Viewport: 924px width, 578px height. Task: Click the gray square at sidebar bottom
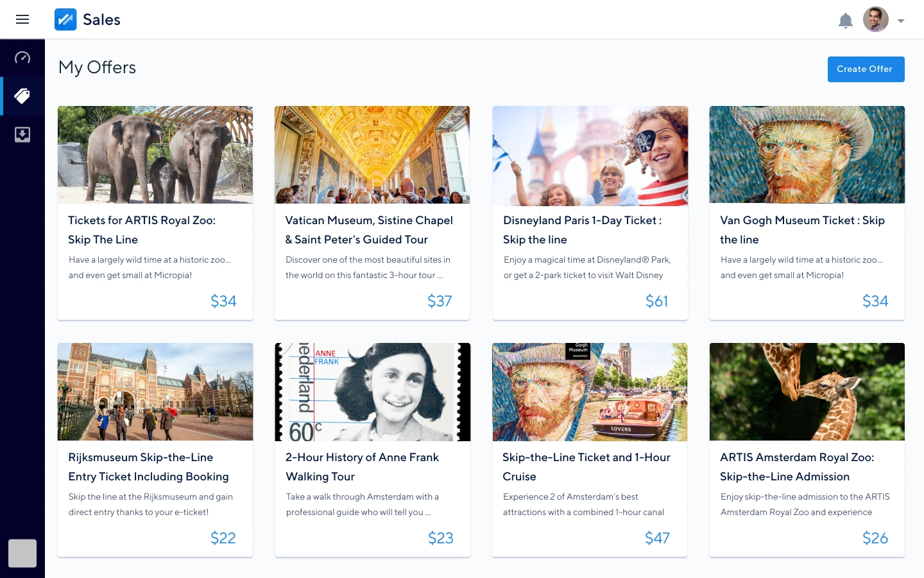coord(22,553)
